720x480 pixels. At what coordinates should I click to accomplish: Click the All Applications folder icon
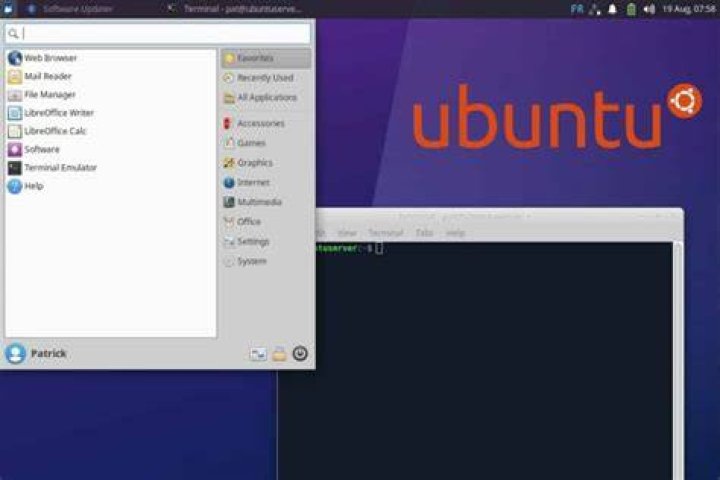tap(229, 98)
